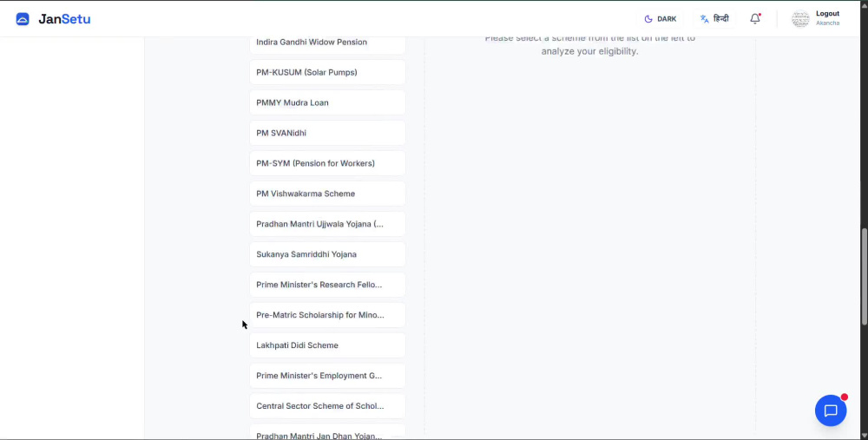
Task: Pick PM SVANidhi from the list
Action: coord(327,133)
